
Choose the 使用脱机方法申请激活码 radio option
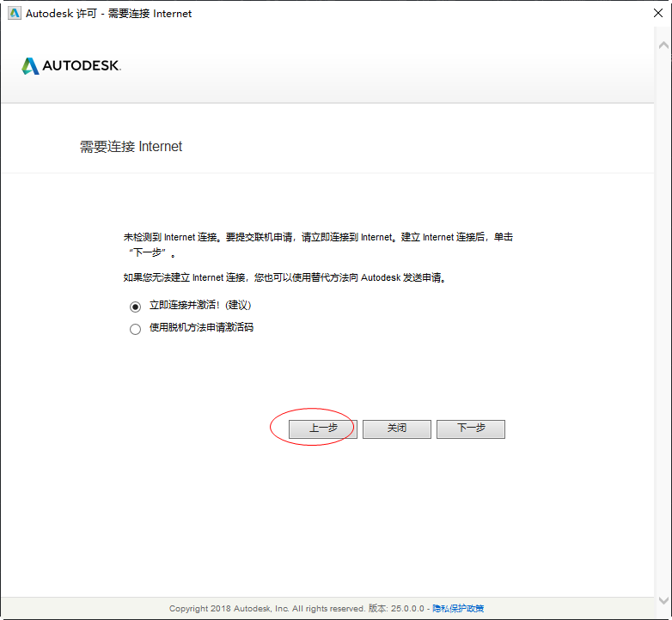(135, 329)
